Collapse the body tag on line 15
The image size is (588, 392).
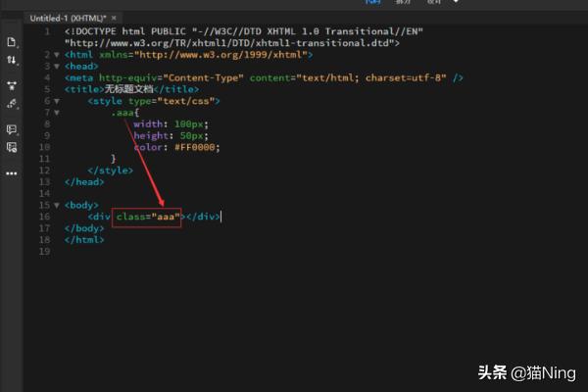coord(57,205)
